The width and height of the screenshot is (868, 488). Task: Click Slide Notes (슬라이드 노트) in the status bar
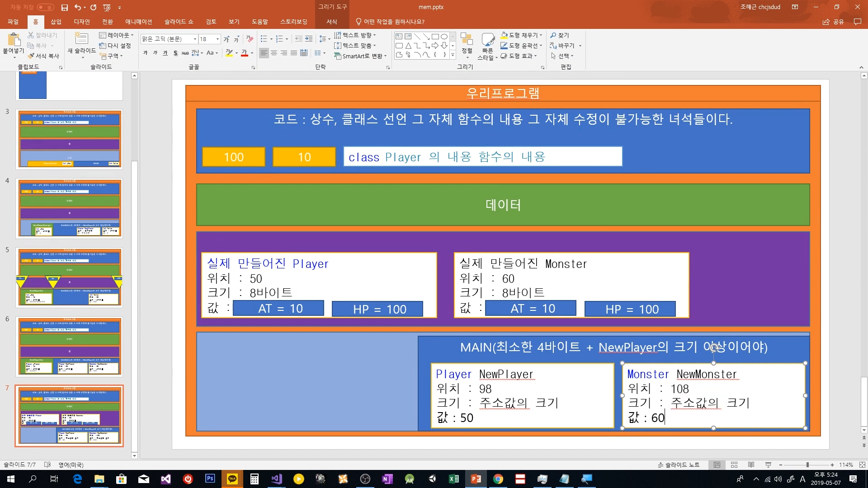coord(679,465)
